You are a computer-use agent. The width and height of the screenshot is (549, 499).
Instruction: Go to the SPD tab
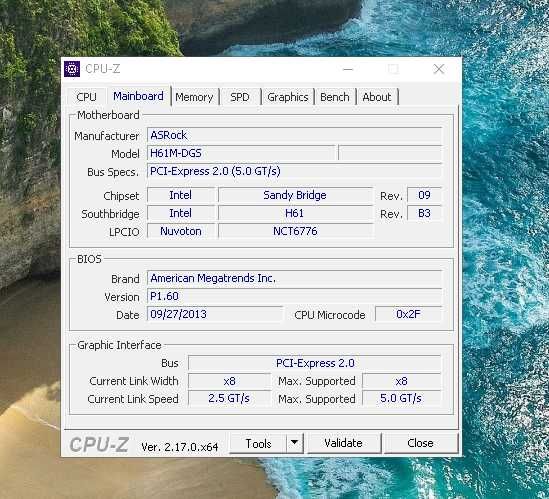(x=240, y=97)
